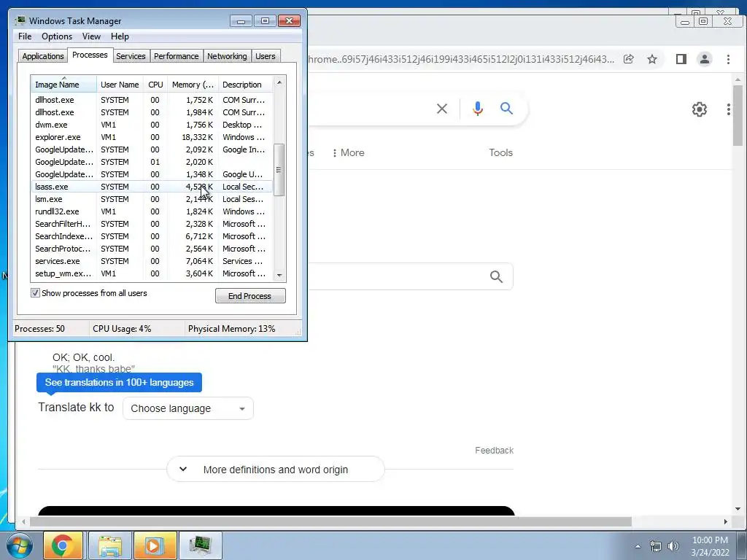This screenshot has width=747, height=560.
Task: Sort by Memory column header
Action: (x=193, y=85)
